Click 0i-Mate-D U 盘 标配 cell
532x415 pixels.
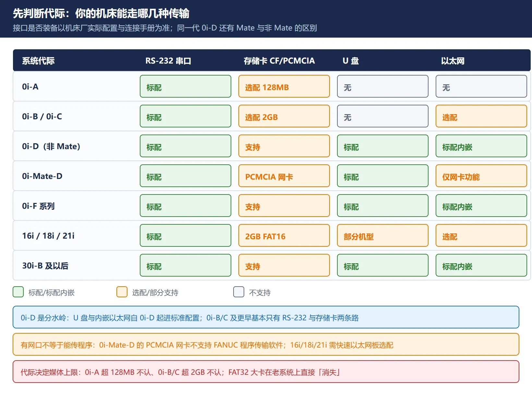383,176
